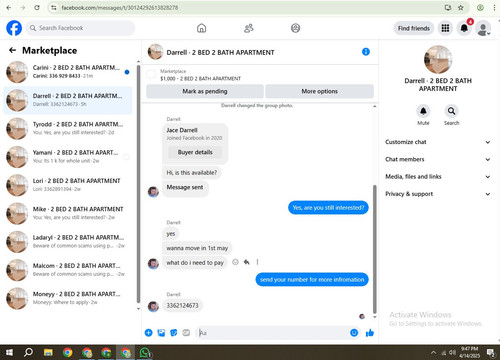Open File Explorer from taskbar
The height and width of the screenshot is (360, 500).
tap(48, 352)
